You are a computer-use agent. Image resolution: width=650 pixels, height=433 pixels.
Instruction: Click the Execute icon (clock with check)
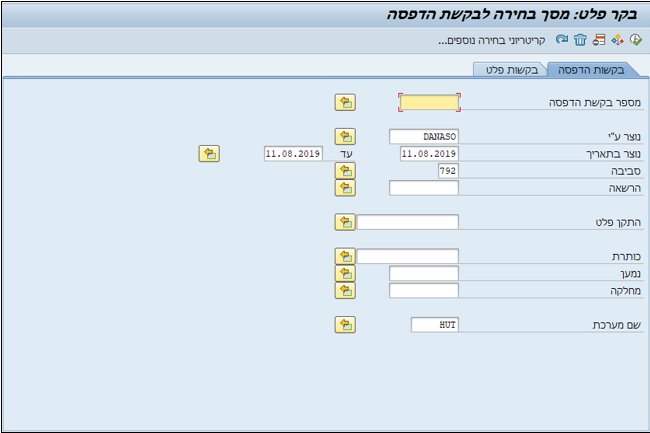point(635,40)
